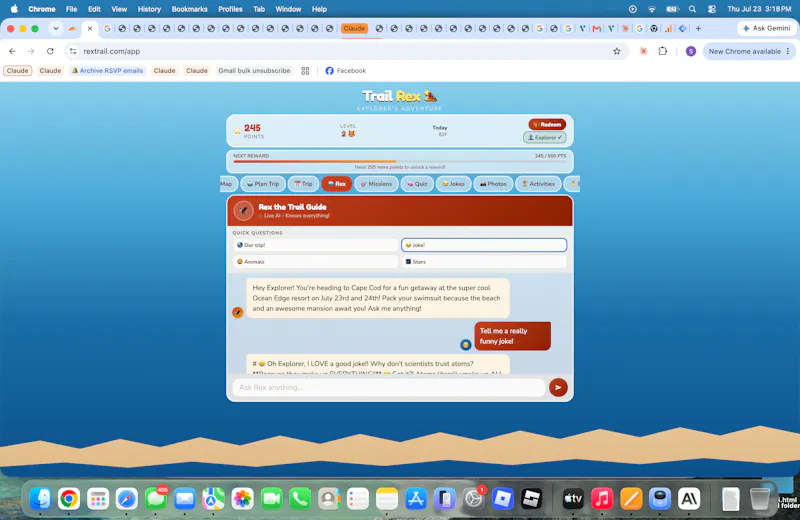Open Apple TV from the dock
Viewport: 800px width, 520px height.
573,499
